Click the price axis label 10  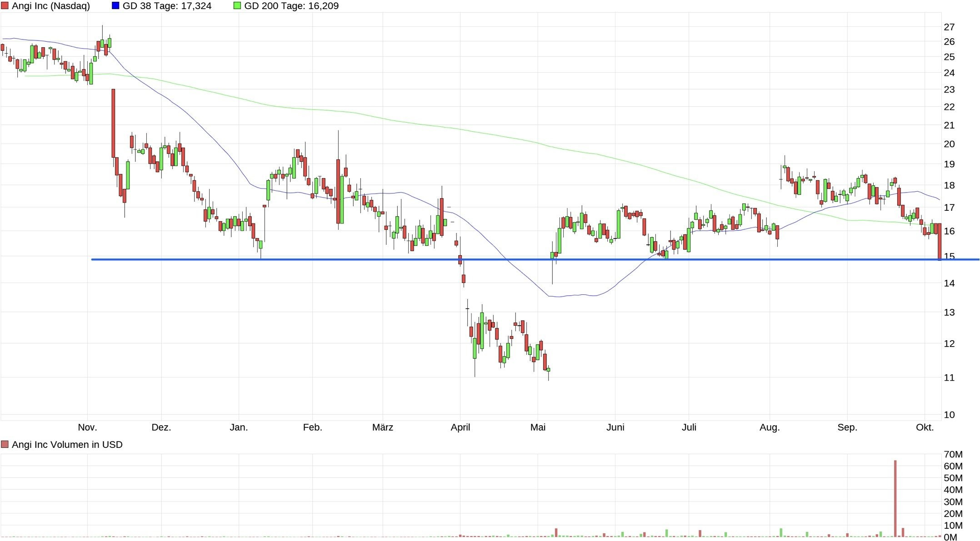949,414
